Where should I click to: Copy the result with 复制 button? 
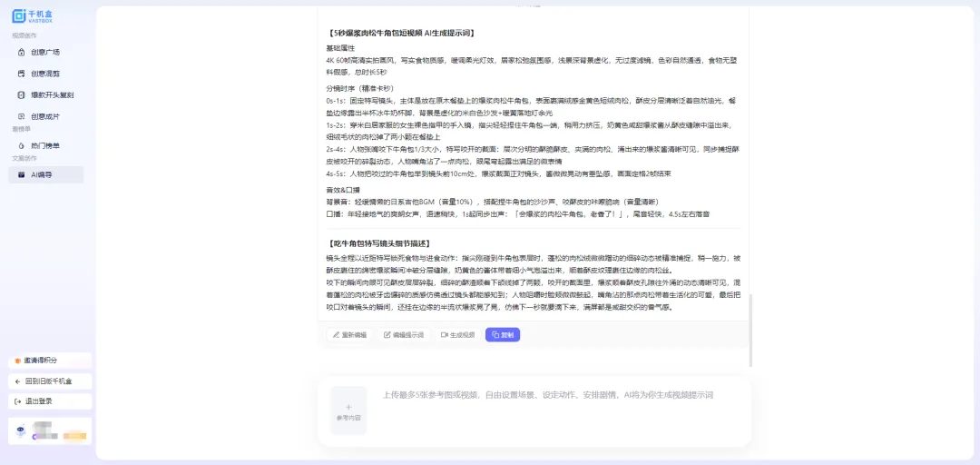click(x=503, y=335)
